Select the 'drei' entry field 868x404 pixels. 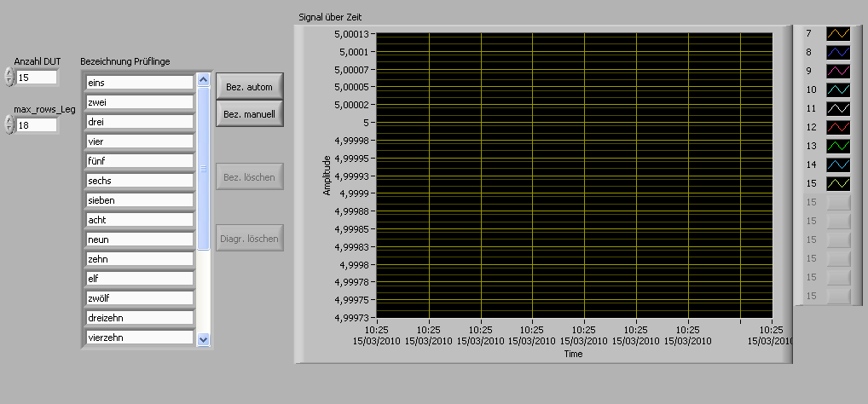pos(139,122)
